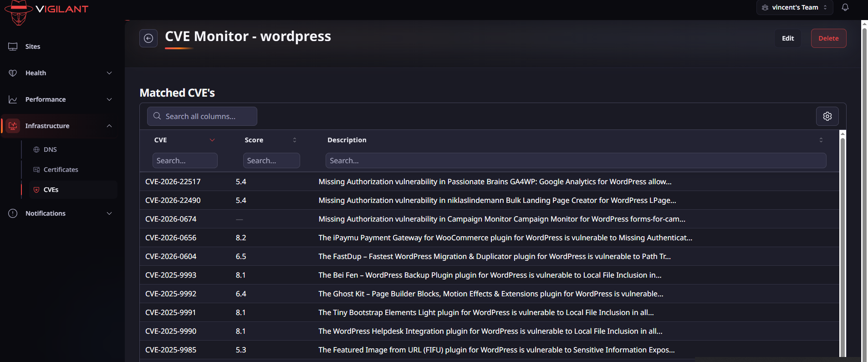This screenshot has height=362, width=868.
Task: Click the CVEs shield icon
Action: [36, 190]
